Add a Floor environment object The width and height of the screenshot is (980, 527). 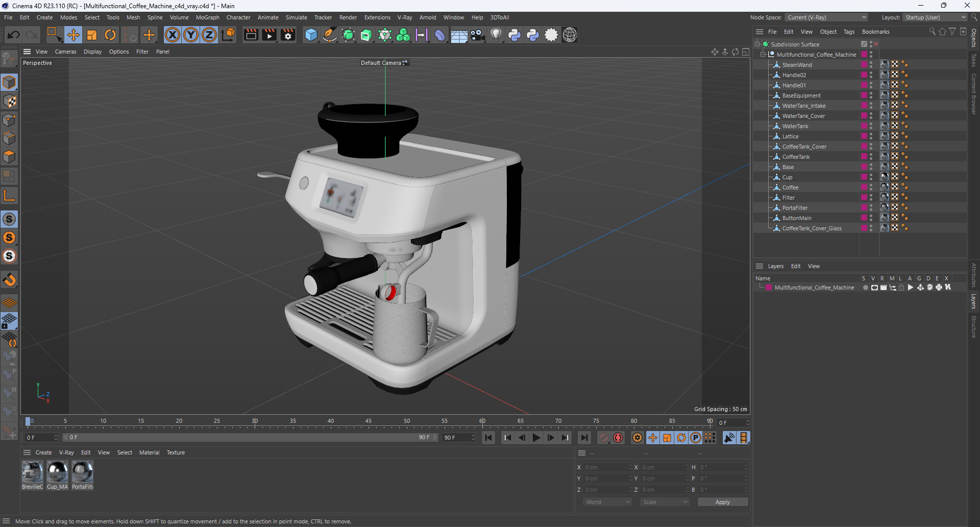click(459, 35)
